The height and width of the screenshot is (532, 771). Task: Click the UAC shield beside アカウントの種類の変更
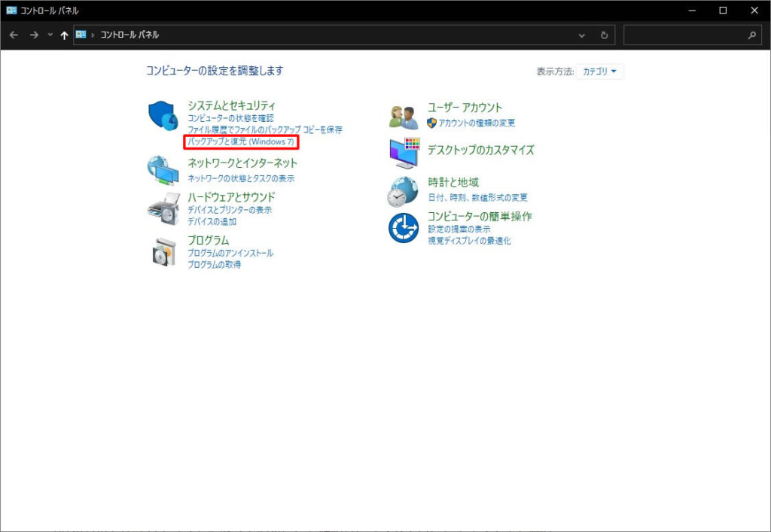(431, 123)
